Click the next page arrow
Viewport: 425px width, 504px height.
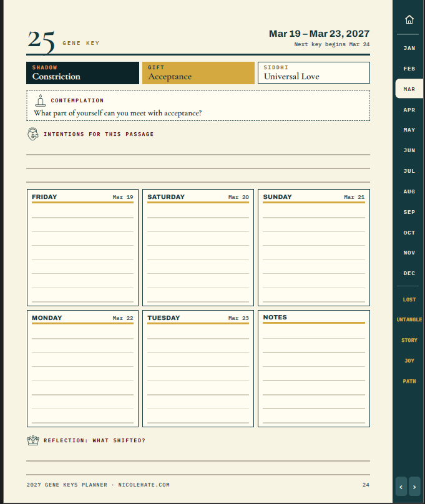[x=414, y=487]
